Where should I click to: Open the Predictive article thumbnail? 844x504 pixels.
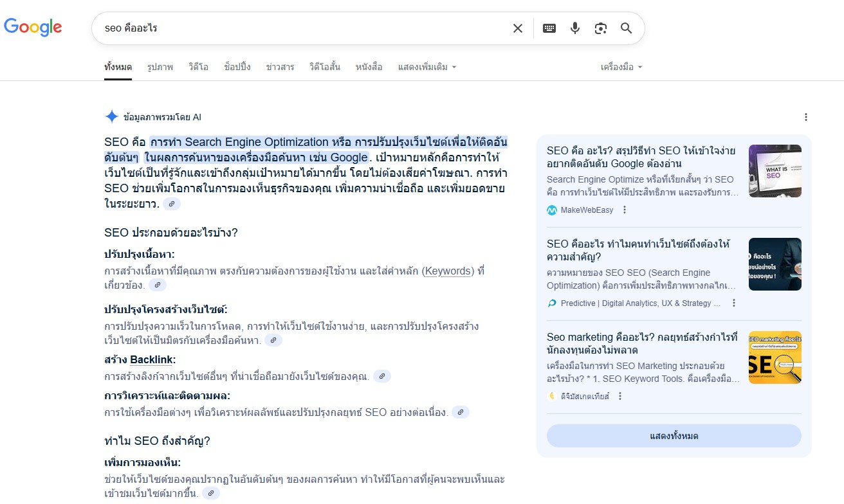(x=775, y=264)
